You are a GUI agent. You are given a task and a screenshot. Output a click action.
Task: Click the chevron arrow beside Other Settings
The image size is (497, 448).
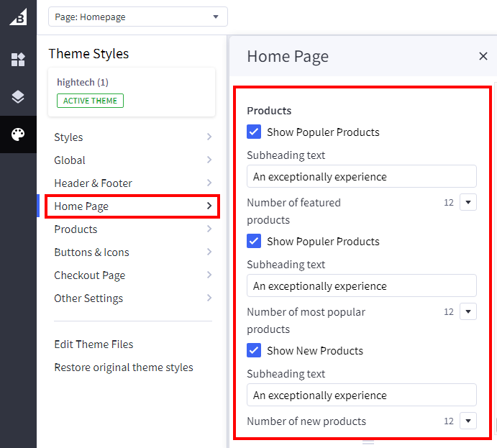tap(209, 298)
